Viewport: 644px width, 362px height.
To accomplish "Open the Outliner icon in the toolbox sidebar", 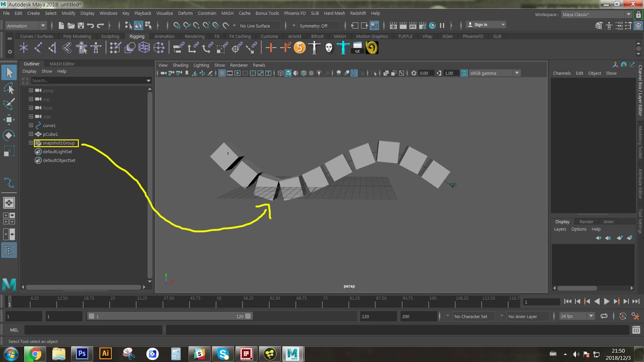I will (x=9, y=249).
